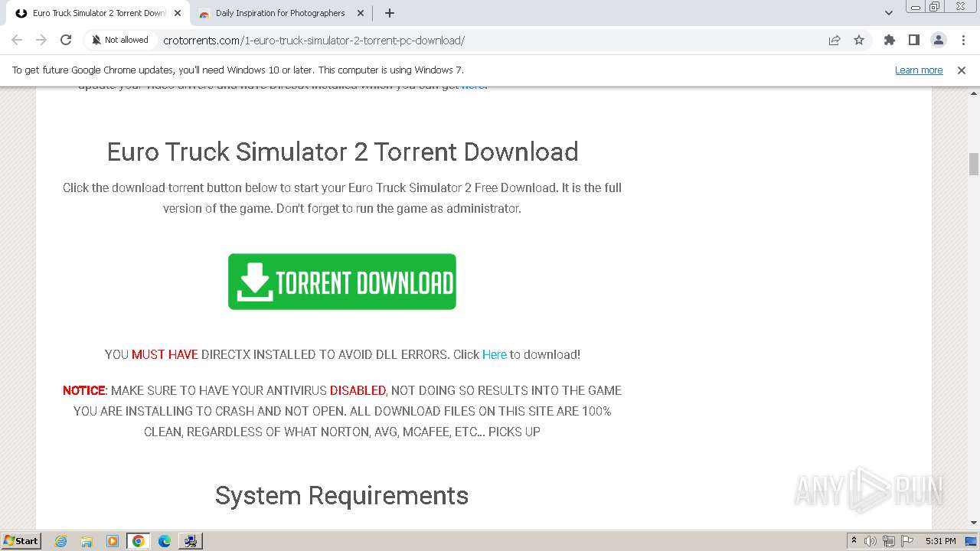Viewport: 980px width, 551px height.
Task: Open Microsoft Edge from taskbar
Action: click(165, 541)
